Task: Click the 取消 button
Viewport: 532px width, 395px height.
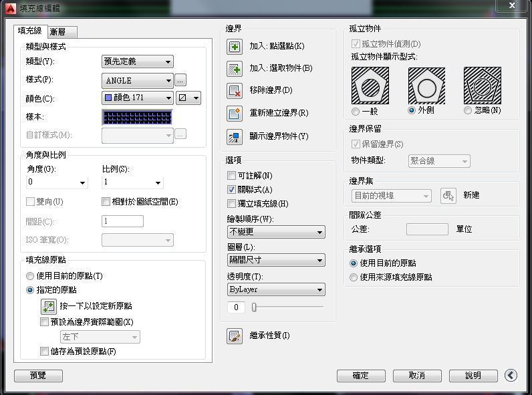Action: click(417, 376)
